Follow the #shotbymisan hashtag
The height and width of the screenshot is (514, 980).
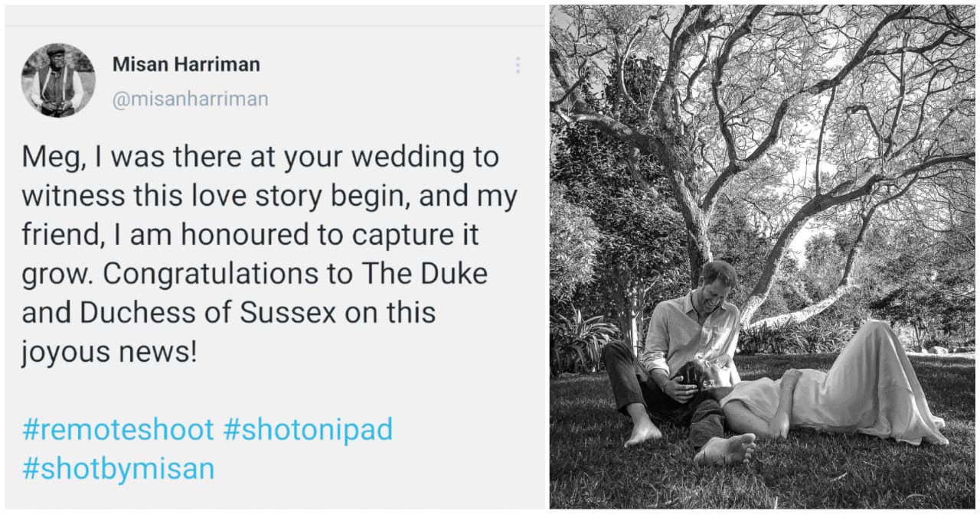point(118,468)
